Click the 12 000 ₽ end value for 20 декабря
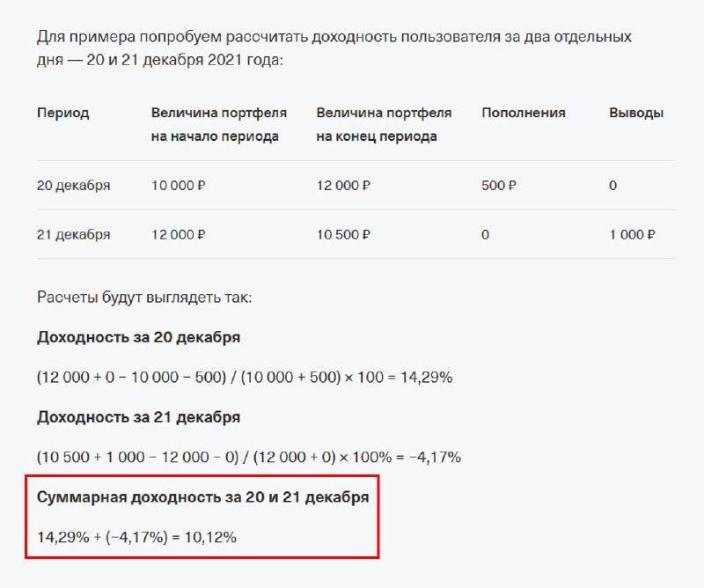 343,186
